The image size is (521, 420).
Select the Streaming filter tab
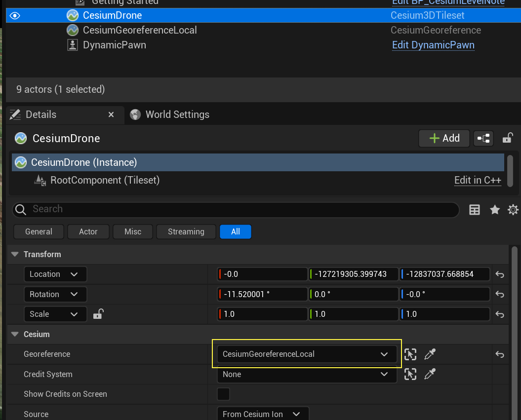point(186,231)
